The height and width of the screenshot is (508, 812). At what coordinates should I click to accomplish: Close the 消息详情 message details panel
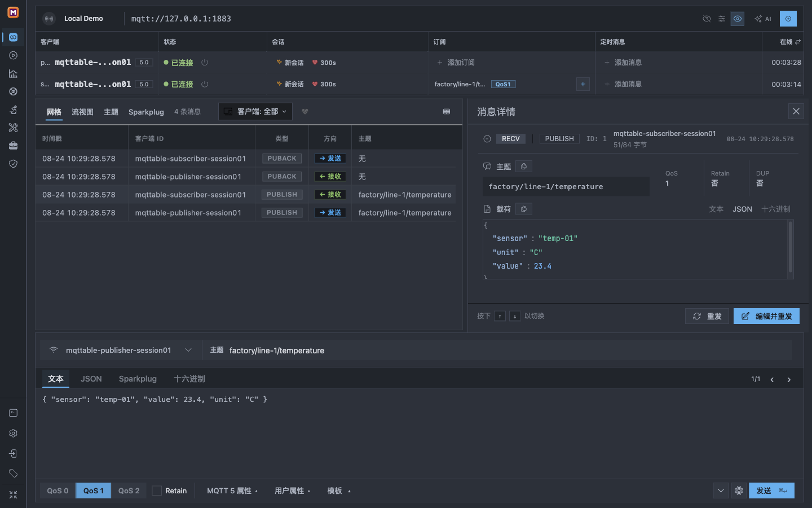(x=796, y=111)
